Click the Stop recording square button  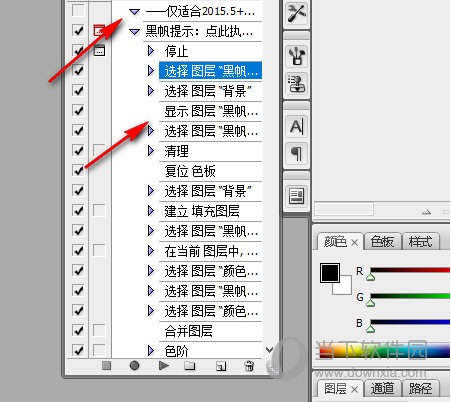click(x=106, y=366)
